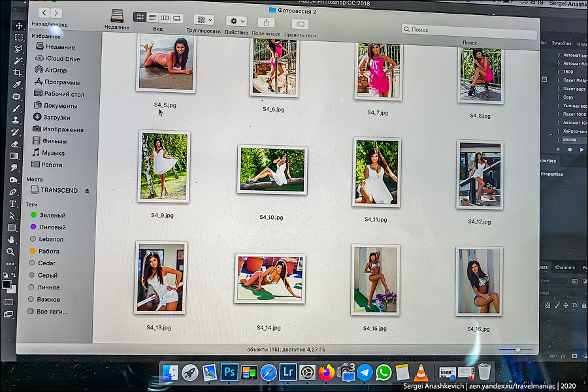Open AirDrop in sidebar
Image resolution: width=588 pixels, height=392 pixels.
[50, 70]
